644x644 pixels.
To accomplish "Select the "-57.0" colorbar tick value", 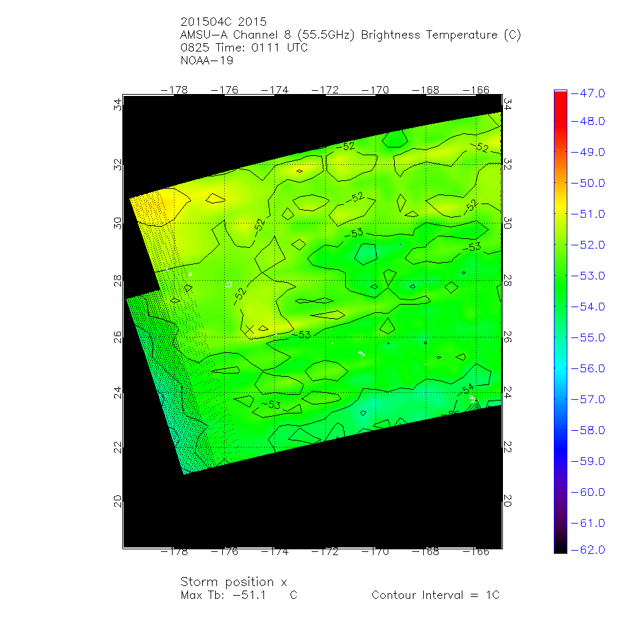I will pyautogui.click(x=588, y=399).
